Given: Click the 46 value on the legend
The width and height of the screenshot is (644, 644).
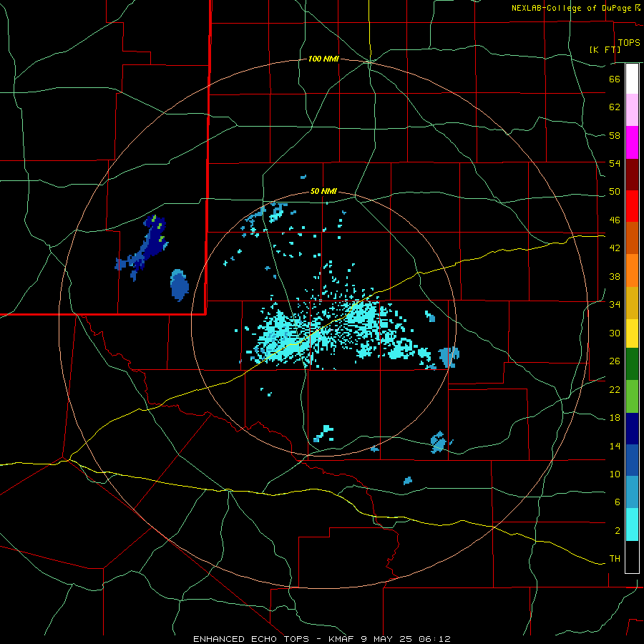Looking at the screenshot, I should pos(615,220).
